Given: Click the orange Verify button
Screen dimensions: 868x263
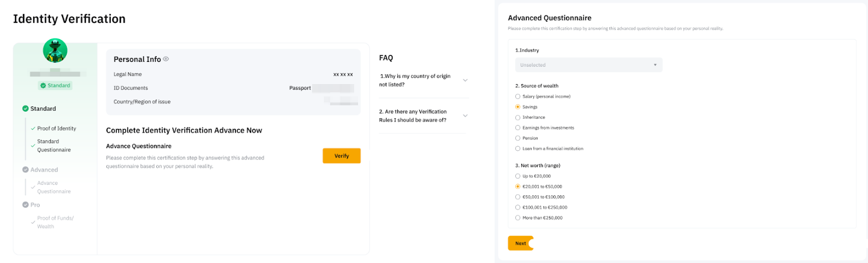Looking at the screenshot, I should click(341, 156).
